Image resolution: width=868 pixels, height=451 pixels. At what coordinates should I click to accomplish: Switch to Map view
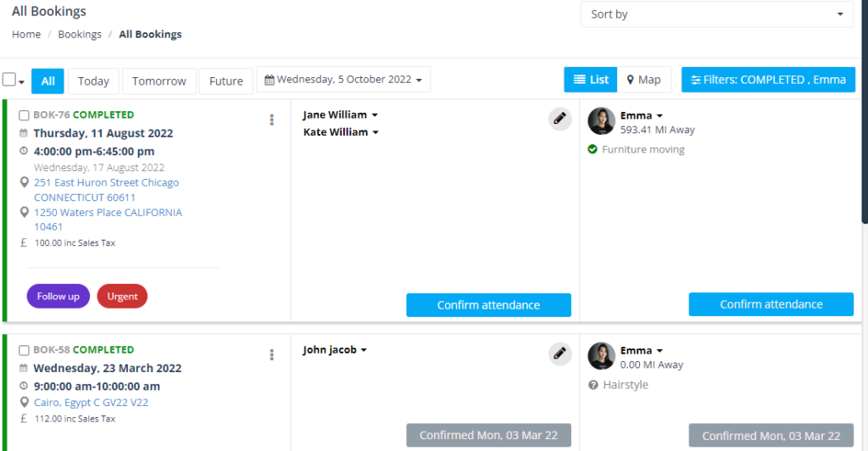coord(644,80)
